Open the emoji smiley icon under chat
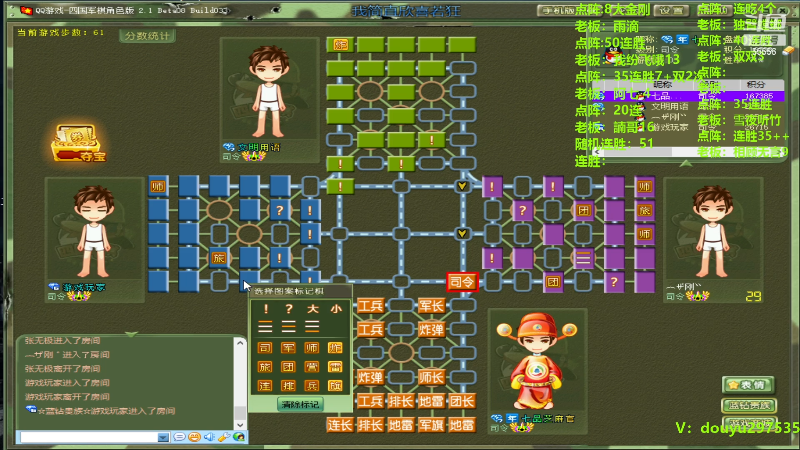The height and width of the screenshot is (450, 800). tap(194, 437)
